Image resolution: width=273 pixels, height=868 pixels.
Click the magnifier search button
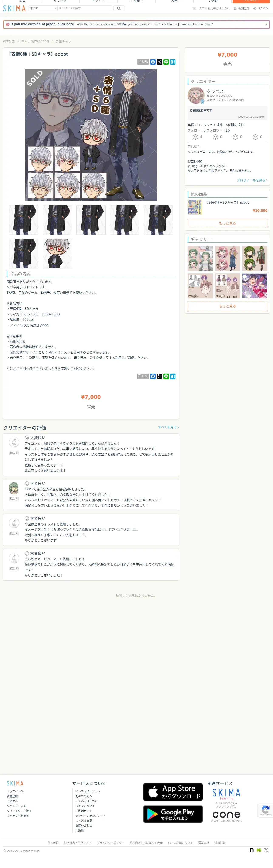pyautogui.click(x=119, y=9)
